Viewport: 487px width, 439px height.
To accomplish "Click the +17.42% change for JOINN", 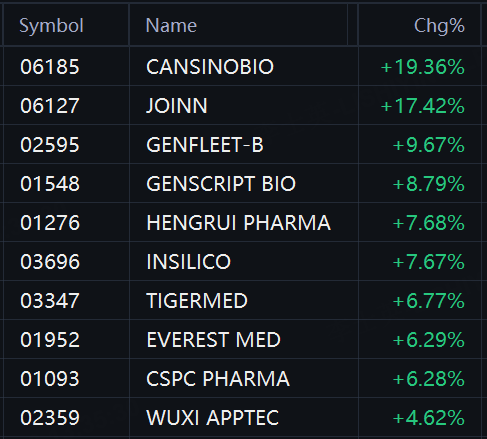I will (422, 106).
